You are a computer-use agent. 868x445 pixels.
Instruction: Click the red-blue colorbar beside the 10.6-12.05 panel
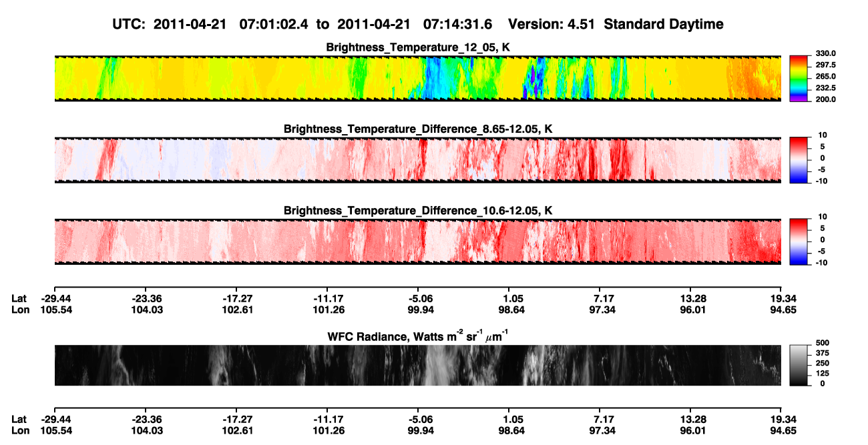[x=799, y=242]
